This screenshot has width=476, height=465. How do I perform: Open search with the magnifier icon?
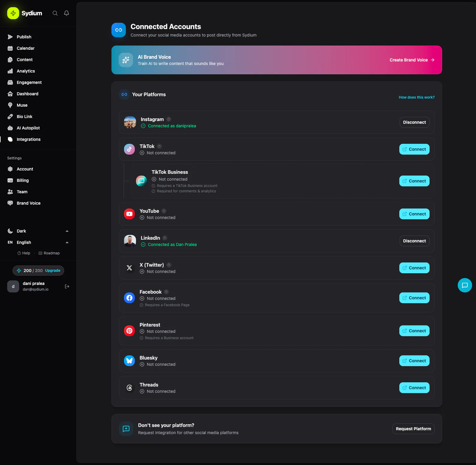pyautogui.click(x=55, y=13)
